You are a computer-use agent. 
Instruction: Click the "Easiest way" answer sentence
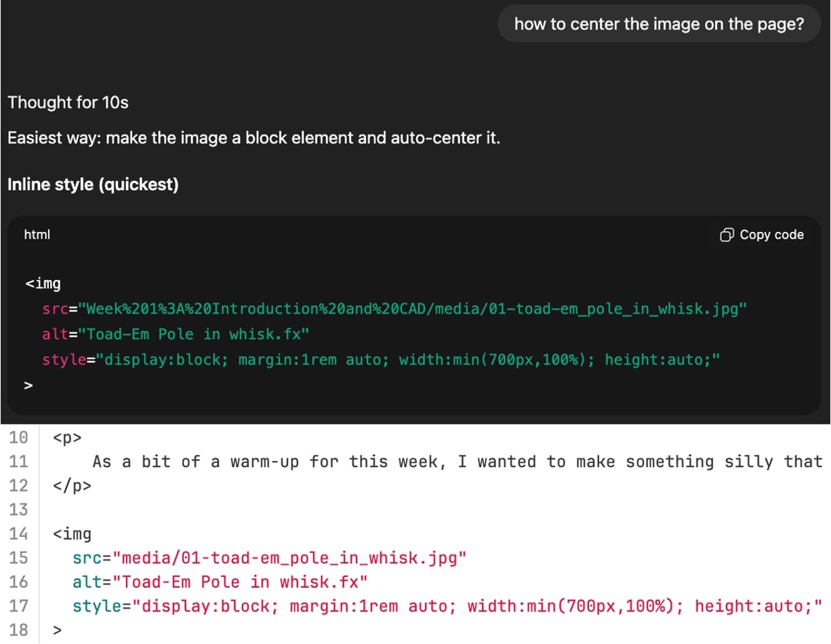(254, 138)
